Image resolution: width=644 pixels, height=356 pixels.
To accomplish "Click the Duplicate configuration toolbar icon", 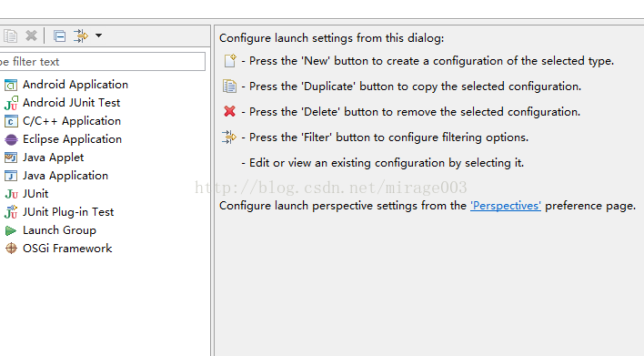I will 10,36.
